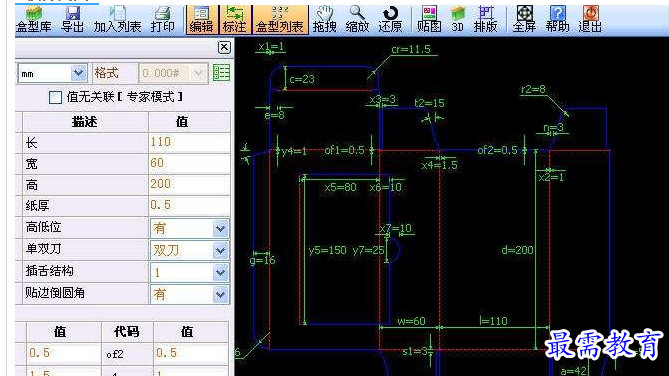Image resolution: width=669 pixels, height=376 pixels.
Task: Open the mm unit dropdown
Action: pos(79,73)
